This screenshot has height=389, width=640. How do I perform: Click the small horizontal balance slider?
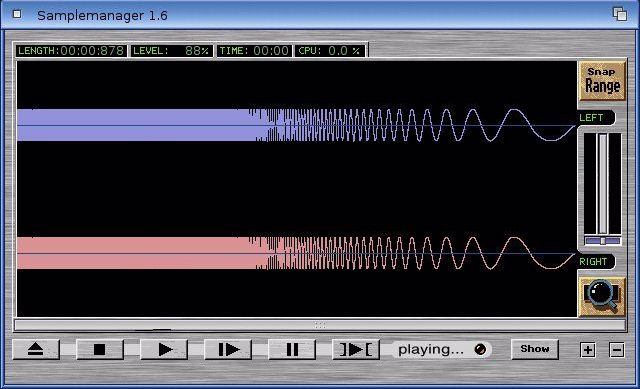[x=603, y=241]
